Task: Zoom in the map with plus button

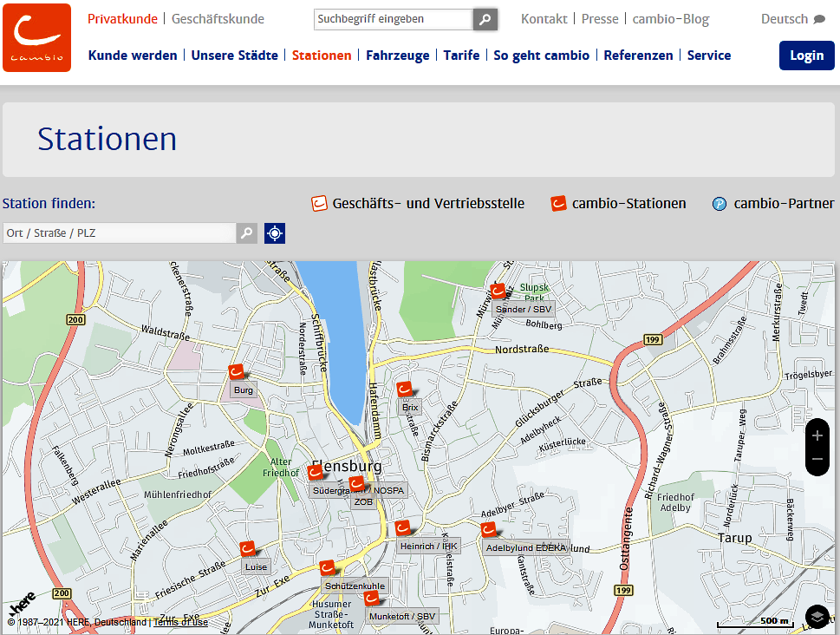Action: pyautogui.click(x=817, y=435)
